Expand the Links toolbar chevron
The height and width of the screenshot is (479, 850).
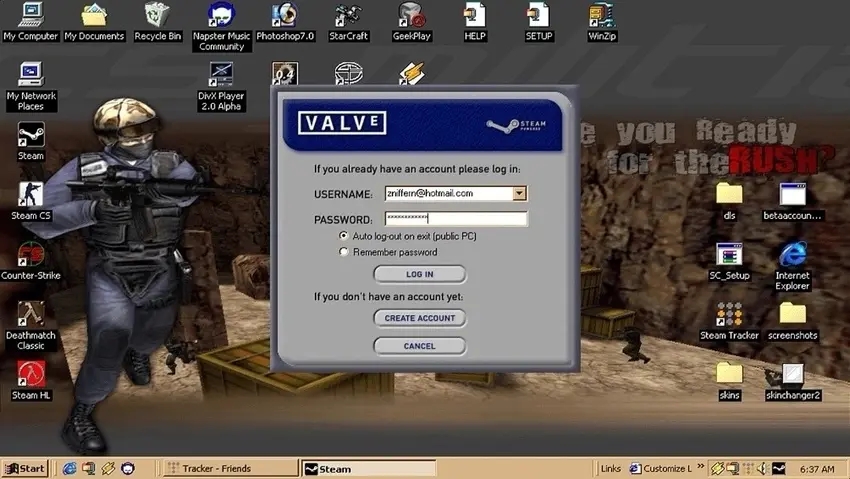[700, 467]
